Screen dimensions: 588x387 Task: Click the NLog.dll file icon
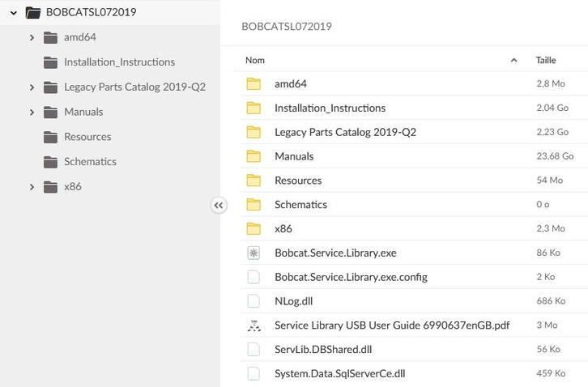tap(254, 301)
